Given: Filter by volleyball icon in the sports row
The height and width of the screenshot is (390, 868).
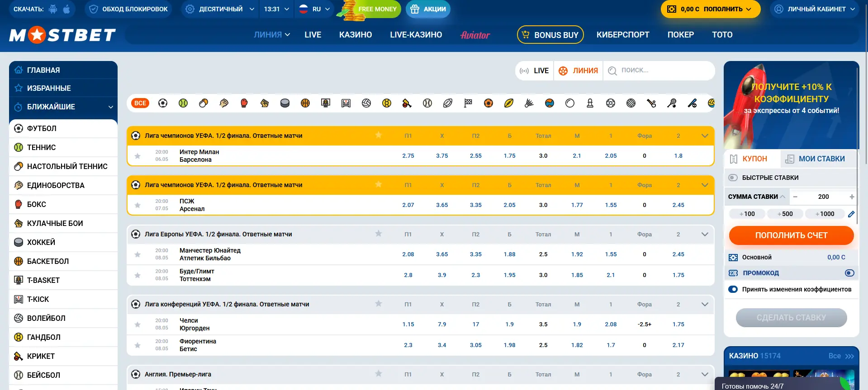Looking at the screenshot, I should 366,103.
